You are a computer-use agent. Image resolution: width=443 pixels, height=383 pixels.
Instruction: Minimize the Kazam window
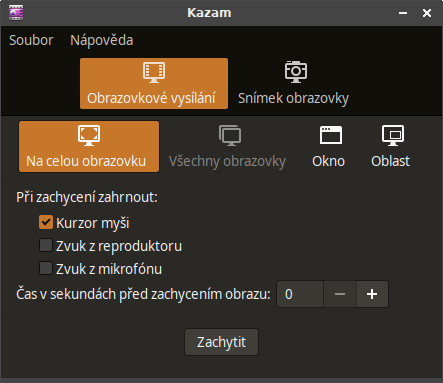pyautogui.click(x=403, y=13)
